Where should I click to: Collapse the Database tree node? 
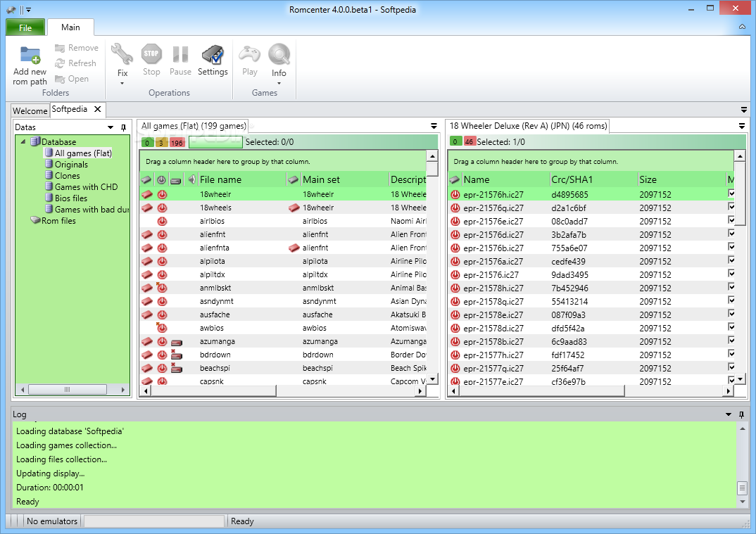tap(23, 141)
